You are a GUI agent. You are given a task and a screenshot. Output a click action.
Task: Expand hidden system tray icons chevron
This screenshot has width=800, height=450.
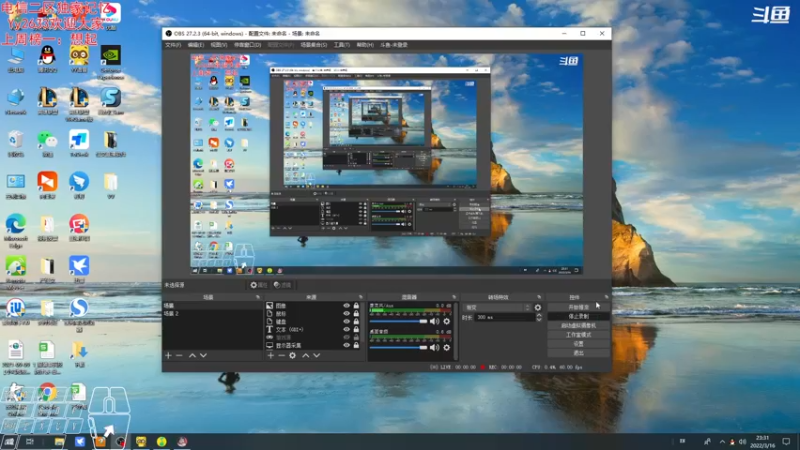(722, 442)
